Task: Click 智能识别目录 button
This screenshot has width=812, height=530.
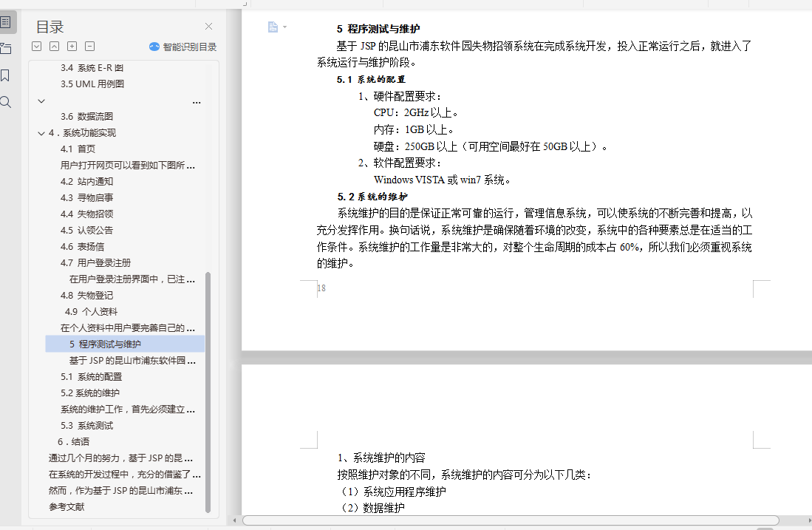Action: click(x=182, y=47)
